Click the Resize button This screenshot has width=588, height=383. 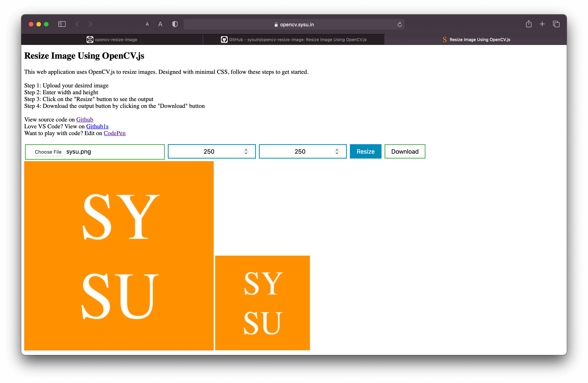(366, 152)
